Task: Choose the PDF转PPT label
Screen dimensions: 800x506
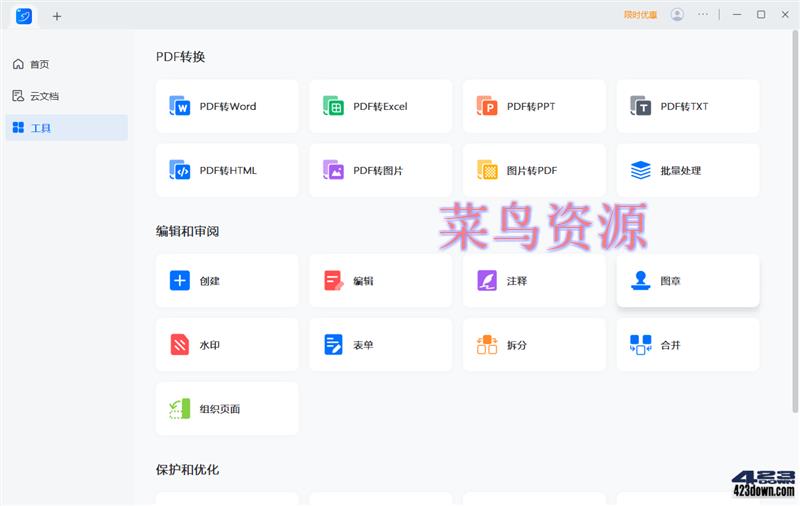Action: pos(531,106)
